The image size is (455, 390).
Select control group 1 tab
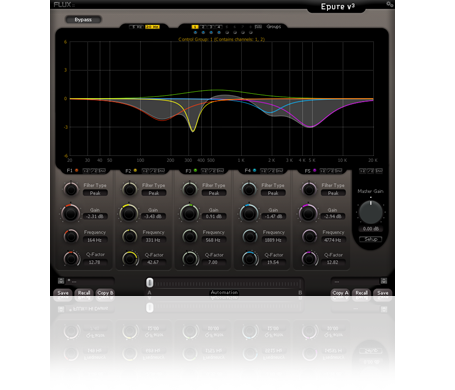click(195, 27)
